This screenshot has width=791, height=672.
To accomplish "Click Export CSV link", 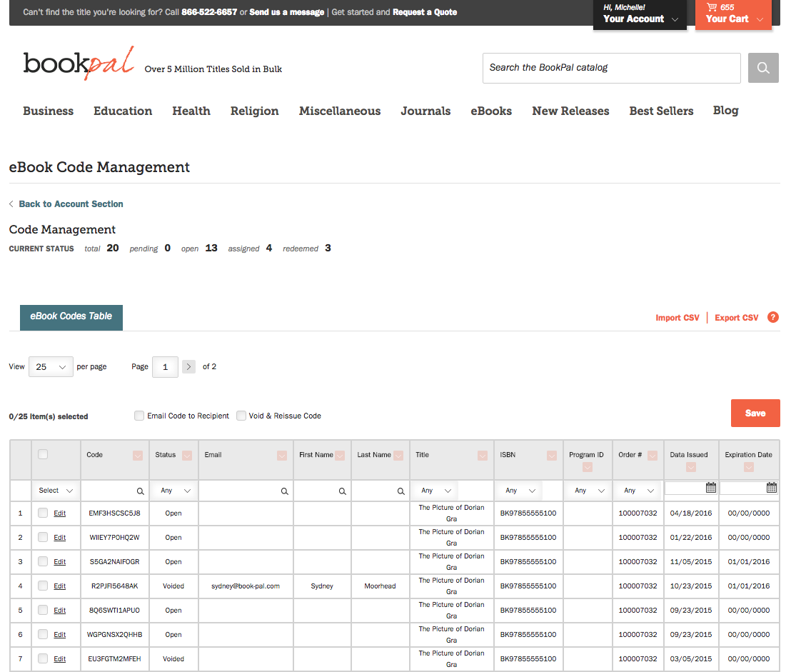I will point(737,317).
